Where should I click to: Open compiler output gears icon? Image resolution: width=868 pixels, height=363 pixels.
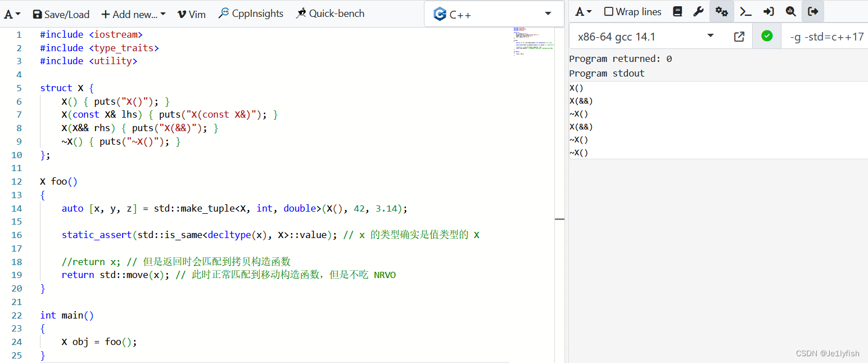tap(722, 11)
